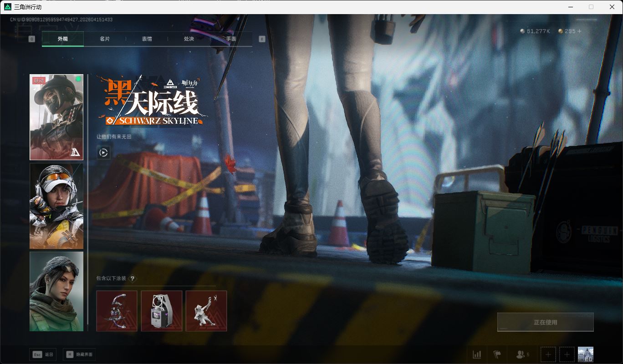Click the 黑天际线 SCHWARZ SKYLINE logo
This screenshot has width=623, height=364.
tap(153, 101)
